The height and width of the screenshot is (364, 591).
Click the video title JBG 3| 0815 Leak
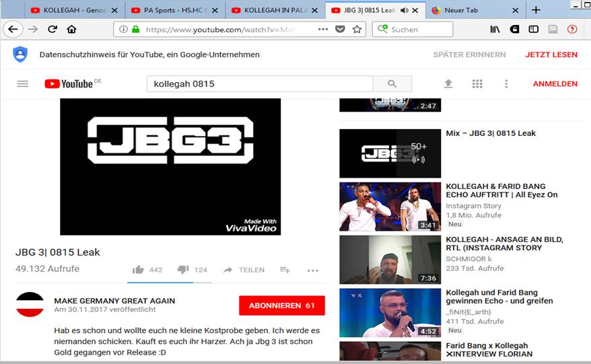click(58, 252)
